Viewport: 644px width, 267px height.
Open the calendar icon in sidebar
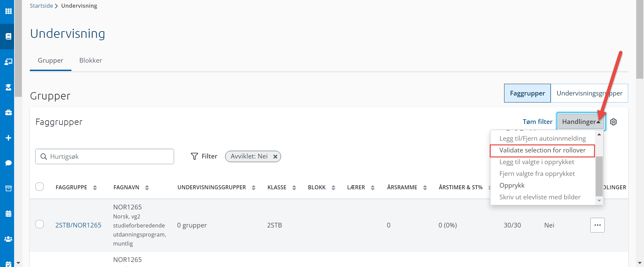[x=8, y=214]
